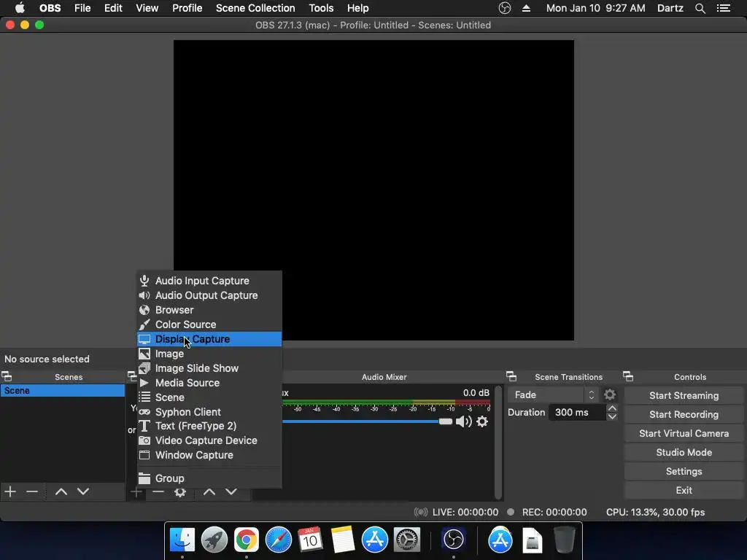Viewport: 747px width, 560px height.
Task: Select Display Capture from source list
Action: click(x=209, y=339)
